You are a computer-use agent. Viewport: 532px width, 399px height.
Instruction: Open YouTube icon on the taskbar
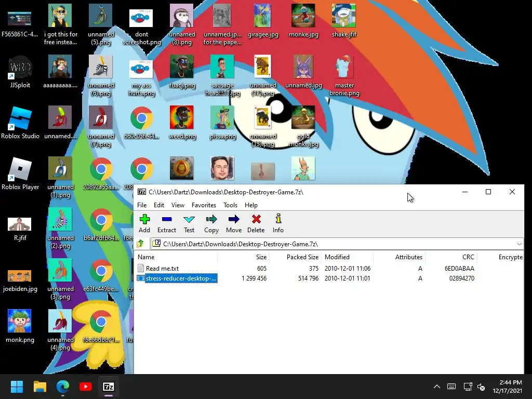[x=86, y=387]
